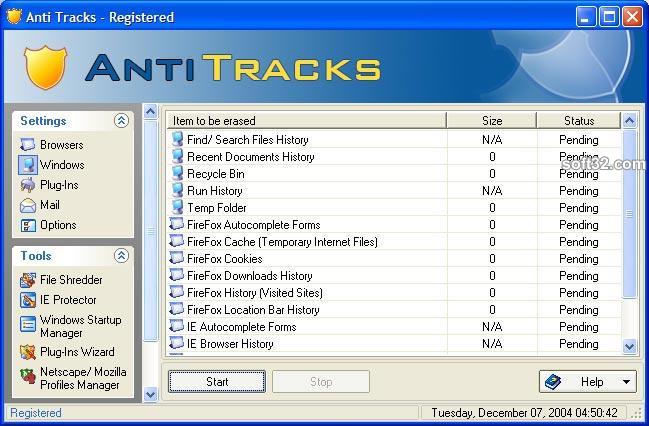This screenshot has width=649, height=426.
Task: Open the Plug-Ins Wizard icon
Action: 28,352
